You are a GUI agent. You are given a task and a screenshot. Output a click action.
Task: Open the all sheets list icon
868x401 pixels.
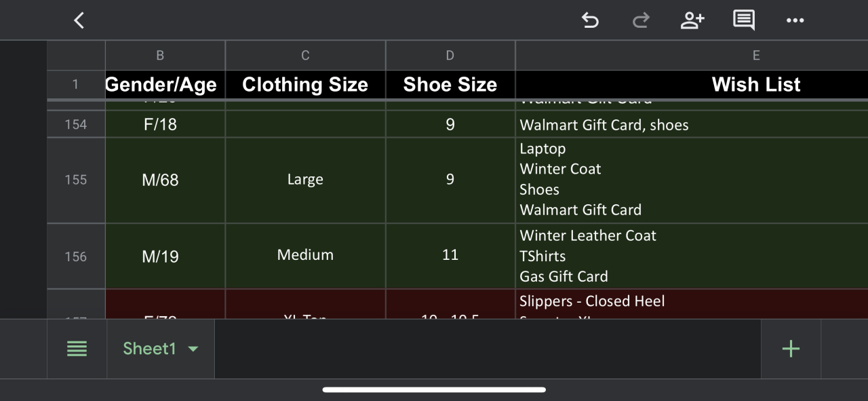point(77,349)
